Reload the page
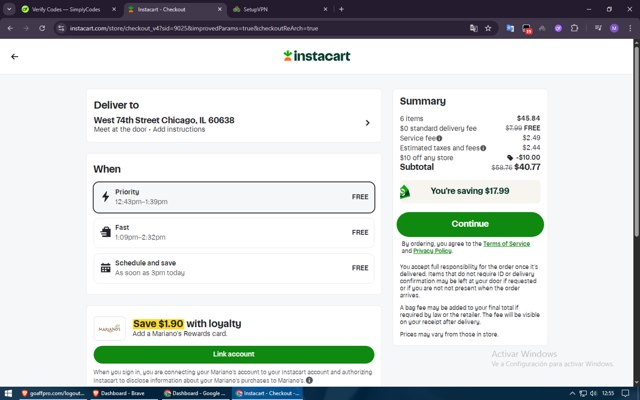The height and width of the screenshot is (400, 640). 42,28
